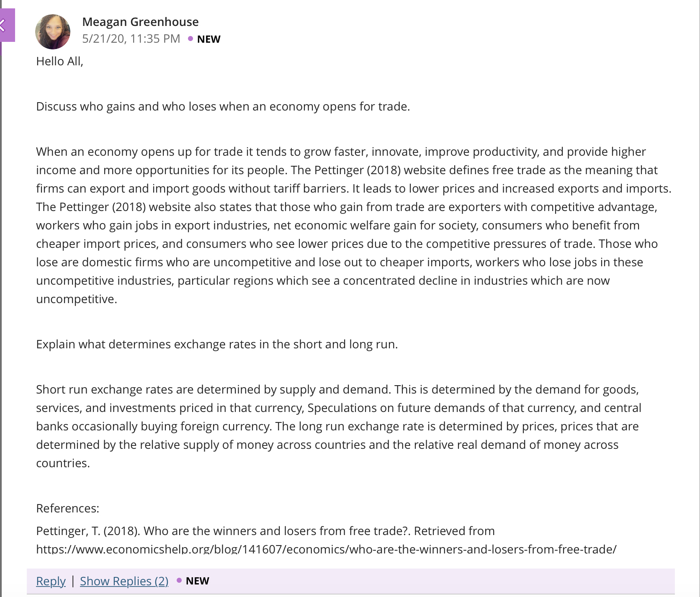Click the NEW badge after Show Replies
The image size is (700, 597).
pos(197,581)
